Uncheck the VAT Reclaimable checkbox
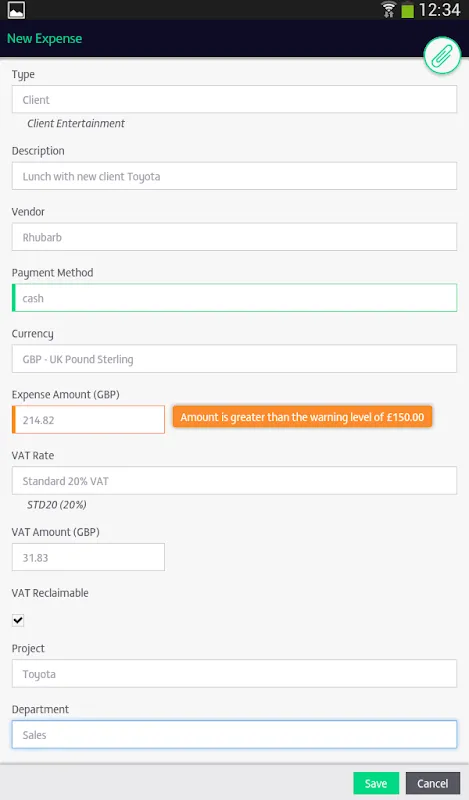 point(18,620)
